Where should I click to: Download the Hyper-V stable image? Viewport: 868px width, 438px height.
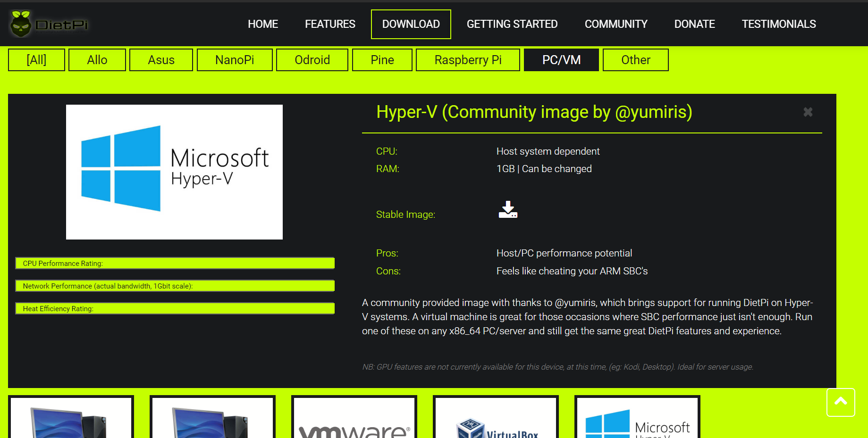pyautogui.click(x=508, y=209)
